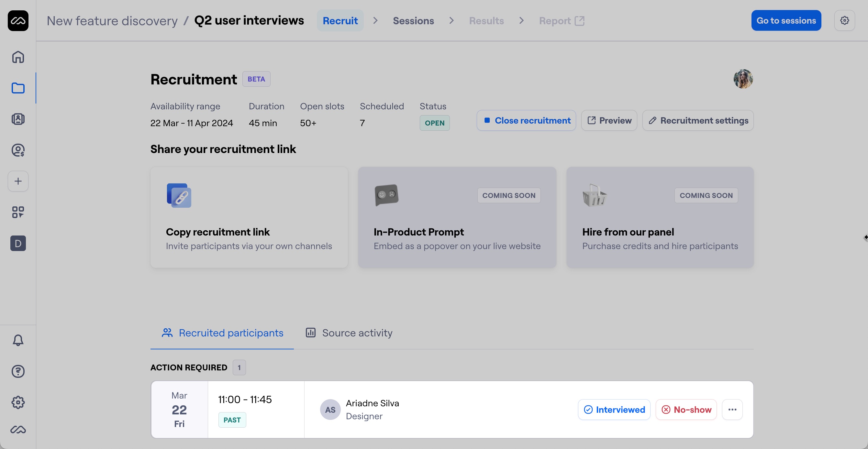This screenshot has height=449, width=868.
Task: Mark Ariadne Silva as No-show
Action: tap(686, 409)
